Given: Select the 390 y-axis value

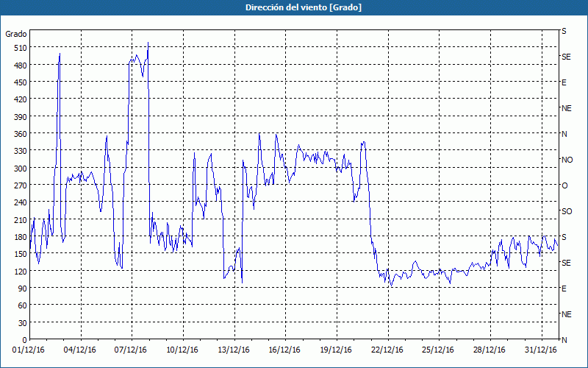Looking at the screenshot, I should 20,117.
